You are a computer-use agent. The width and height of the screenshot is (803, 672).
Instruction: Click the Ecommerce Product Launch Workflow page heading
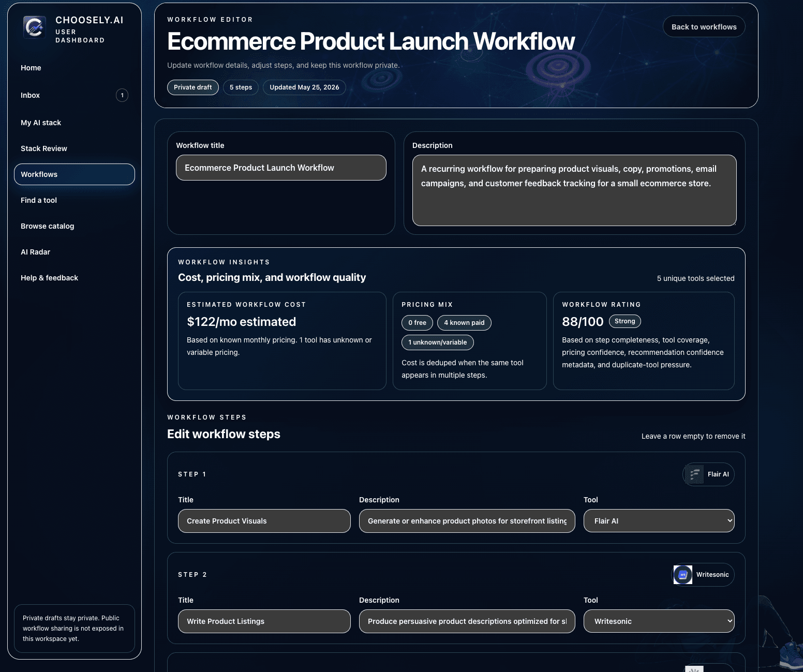click(371, 41)
